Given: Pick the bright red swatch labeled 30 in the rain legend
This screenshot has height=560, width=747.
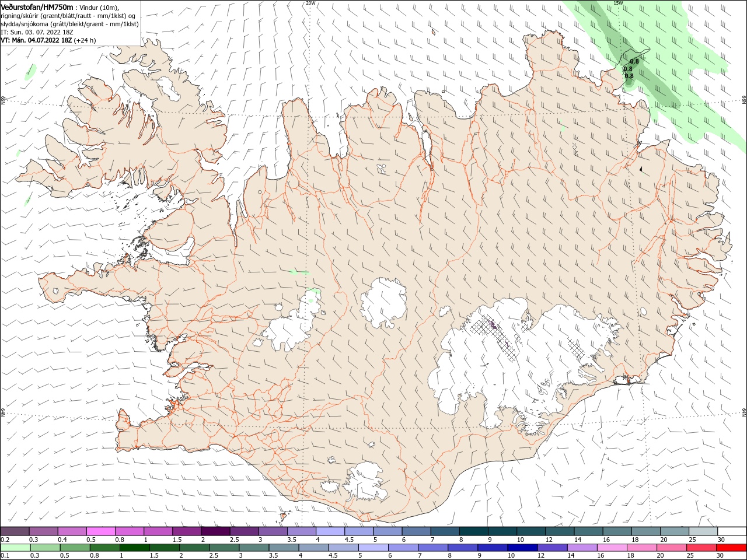Looking at the screenshot, I should pos(731,548).
